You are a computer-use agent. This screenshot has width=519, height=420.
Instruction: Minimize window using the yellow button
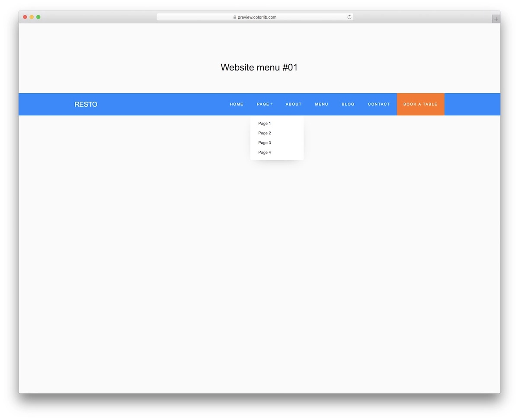pyautogui.click(x=32, y=17)
